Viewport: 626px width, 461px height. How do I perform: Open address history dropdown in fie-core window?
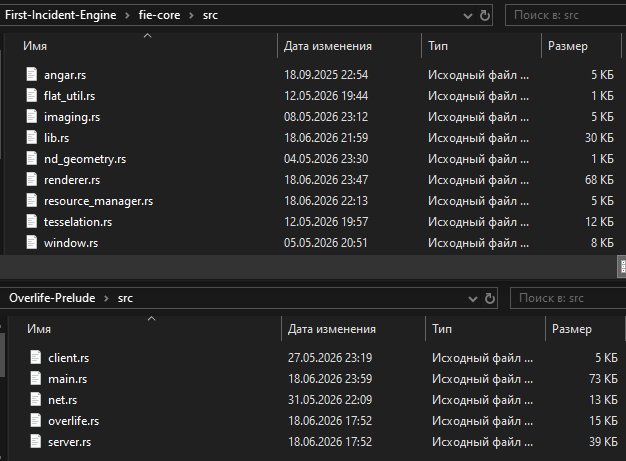coord(468,16)
